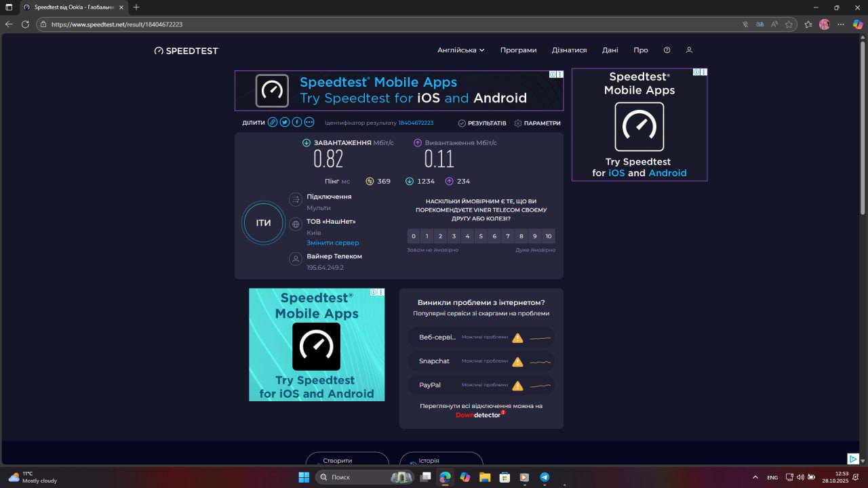Open the teal Speedtest Mobile Apps ad
The height and width of the screenshot is (488, 868).
317,344
